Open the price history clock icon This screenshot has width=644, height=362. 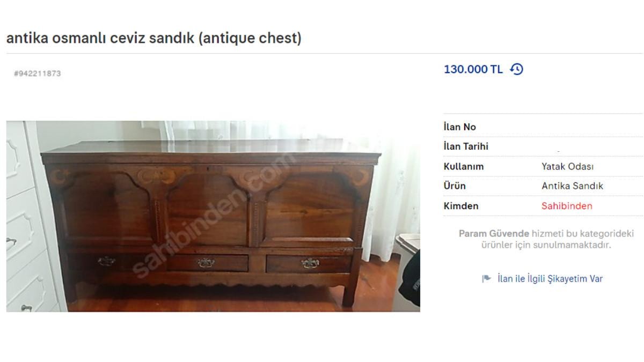(516, 69)
